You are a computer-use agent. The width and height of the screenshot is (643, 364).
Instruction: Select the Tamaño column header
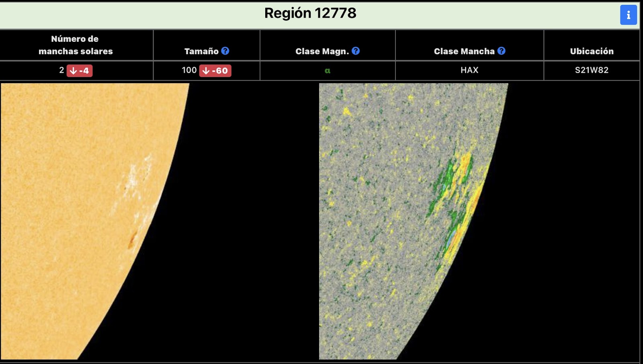click(201, 51)
